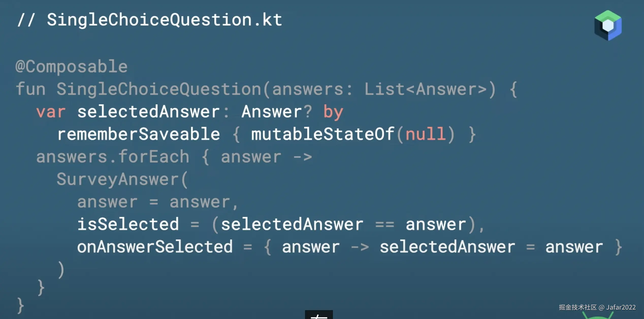Click the red 'var' keyword

[x=51, y=112]
